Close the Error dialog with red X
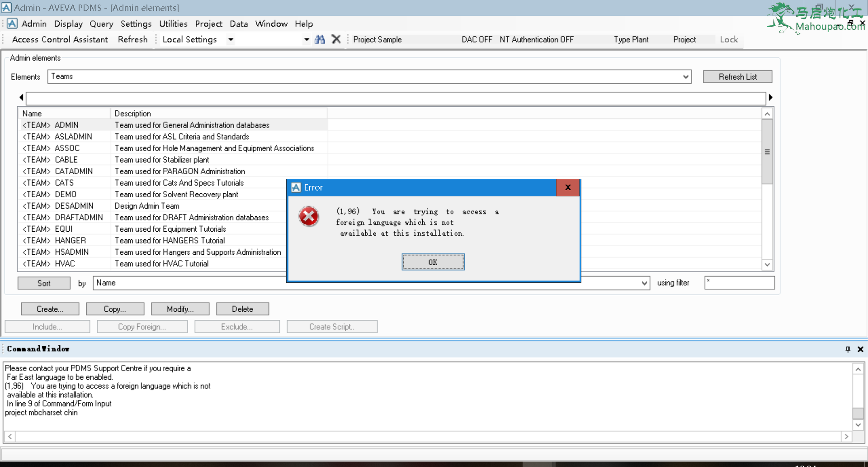This screenshot has height=467, width=868. pyautogui.click(x=568, y=187)
